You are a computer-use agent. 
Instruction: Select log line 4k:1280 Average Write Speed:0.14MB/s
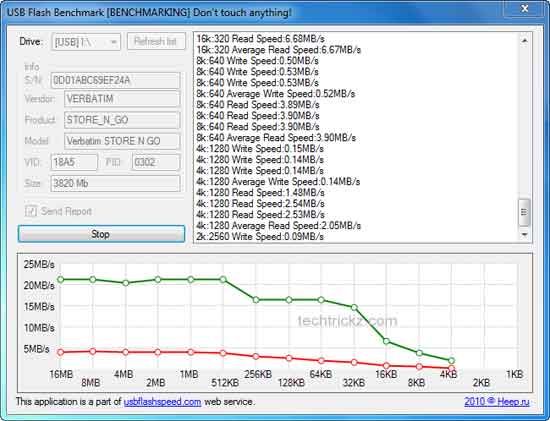point(278,181)
